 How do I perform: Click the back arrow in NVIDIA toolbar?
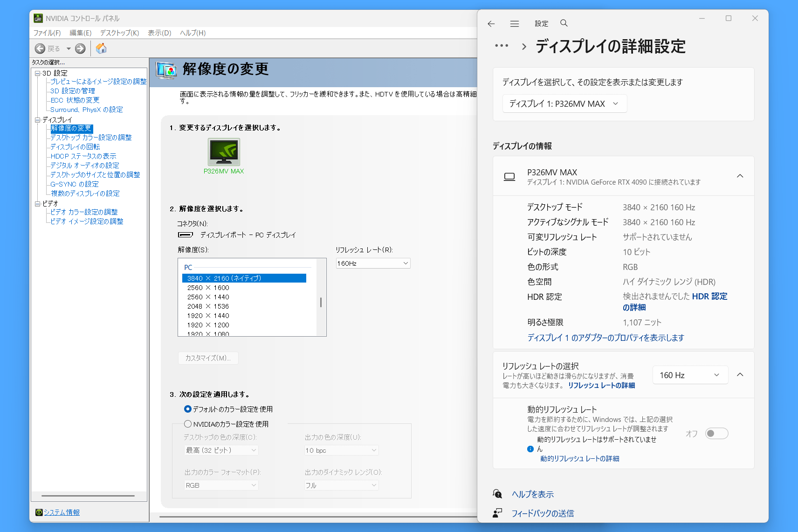pyautogui.click(x=41, y=48)
